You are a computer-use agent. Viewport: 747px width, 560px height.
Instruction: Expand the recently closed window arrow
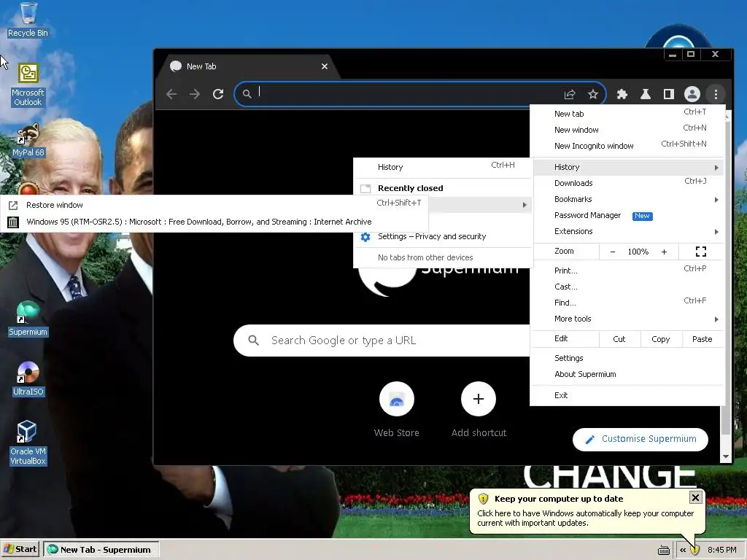tap(525, 205)
